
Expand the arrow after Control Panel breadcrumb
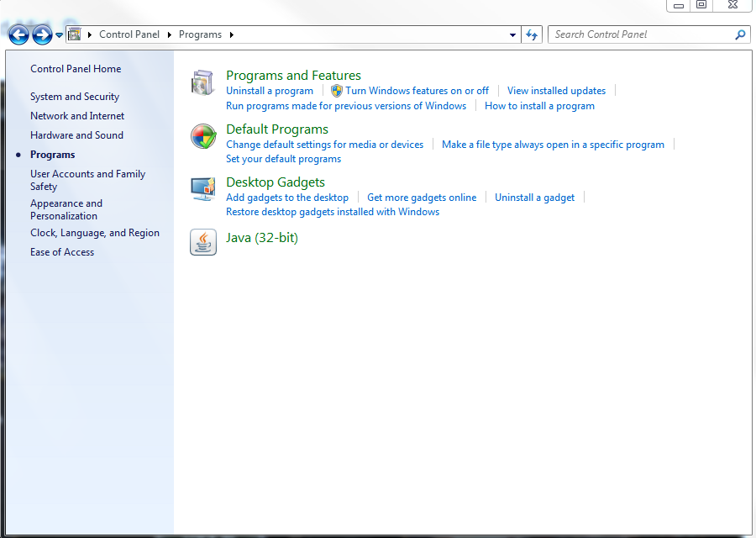169,34
